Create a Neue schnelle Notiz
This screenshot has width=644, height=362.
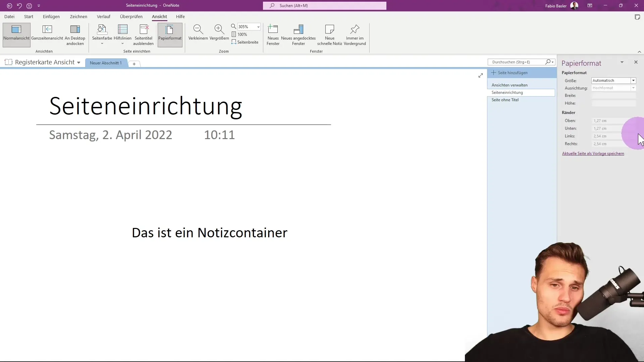click(x=329, y=30)
